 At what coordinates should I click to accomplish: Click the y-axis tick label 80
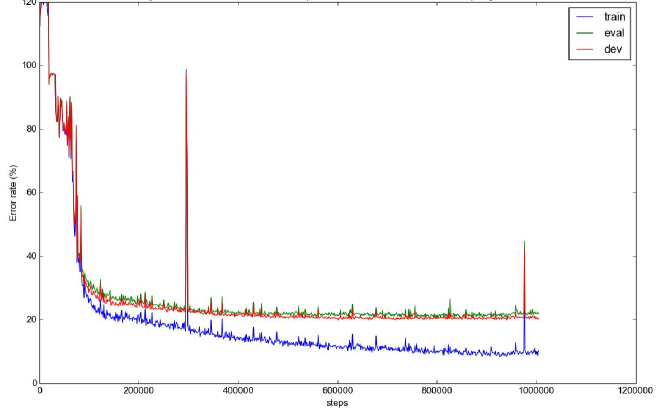point(31,129)
